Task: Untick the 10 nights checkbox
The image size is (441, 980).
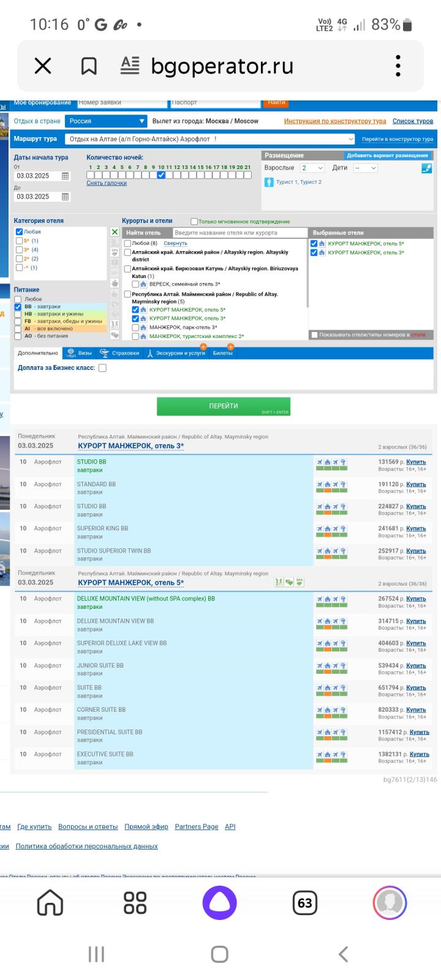Action: click(x=161, y=175)
